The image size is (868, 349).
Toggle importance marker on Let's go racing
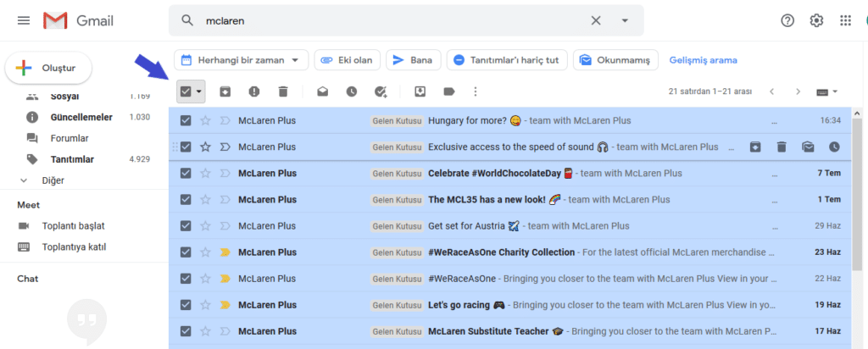pos(225,305)
